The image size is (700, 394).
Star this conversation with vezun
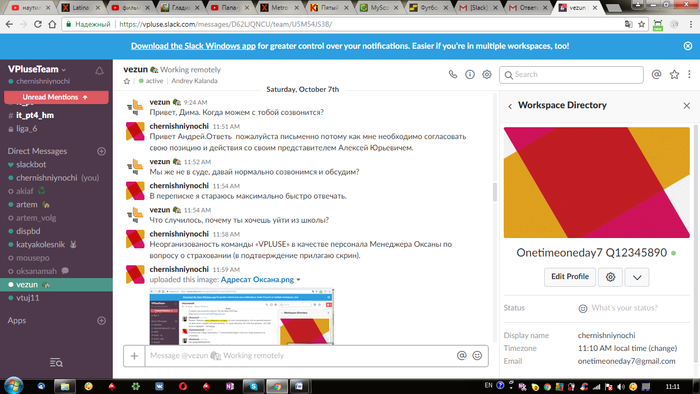[x=127, y=81]
